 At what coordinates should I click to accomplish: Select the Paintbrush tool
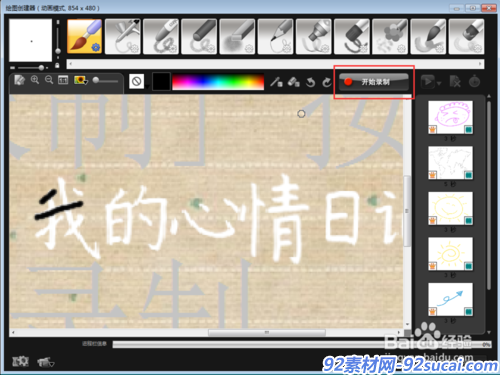pyautogui.click(x=85, y=36)
